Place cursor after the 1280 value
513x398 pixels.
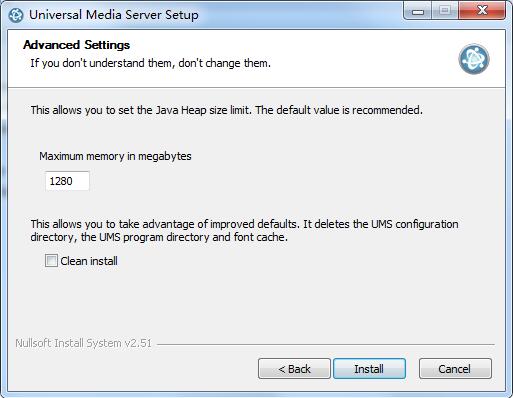pos(74,181)
